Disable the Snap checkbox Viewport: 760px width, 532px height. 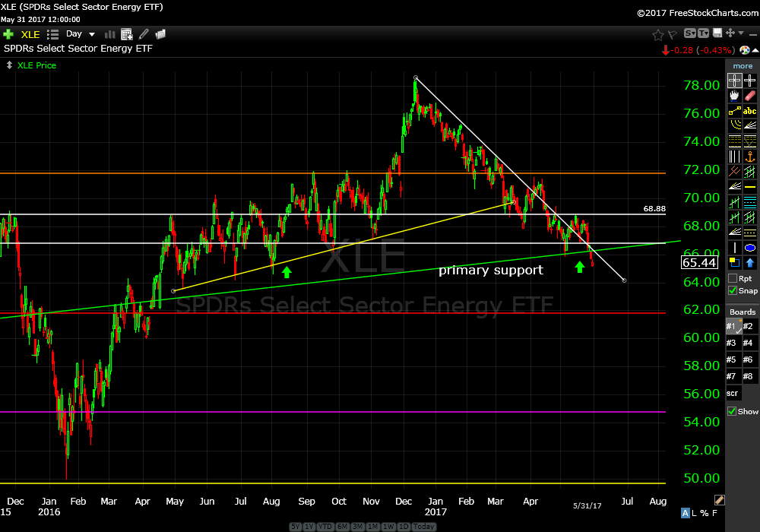733,290
